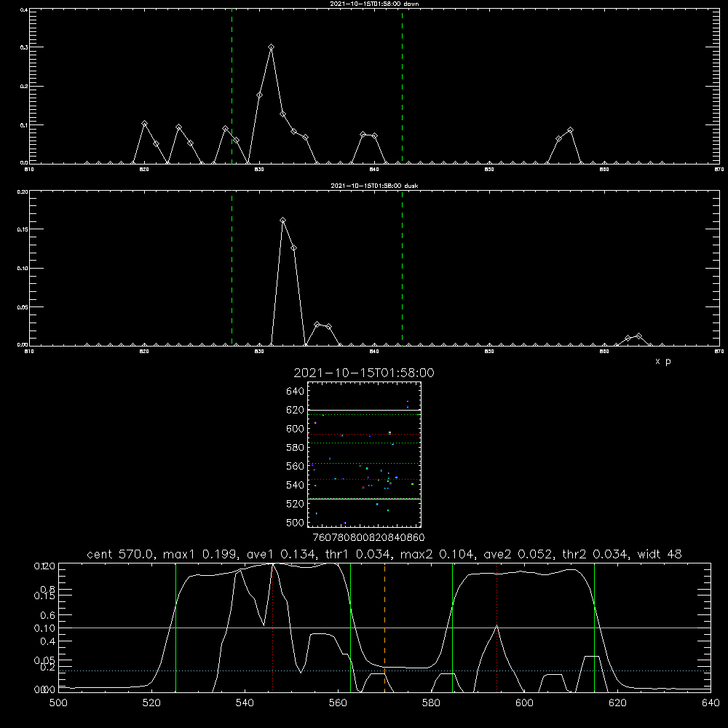Click the '600' y-axis label of scatter plot
This screenshot has width=728, height=728.
tap(296, 429)
